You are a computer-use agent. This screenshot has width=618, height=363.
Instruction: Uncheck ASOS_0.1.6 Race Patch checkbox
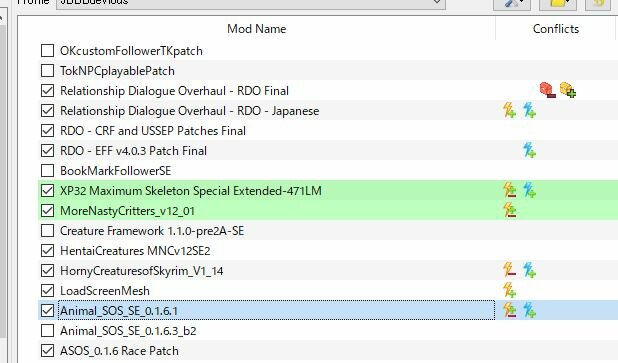(47, 350)
